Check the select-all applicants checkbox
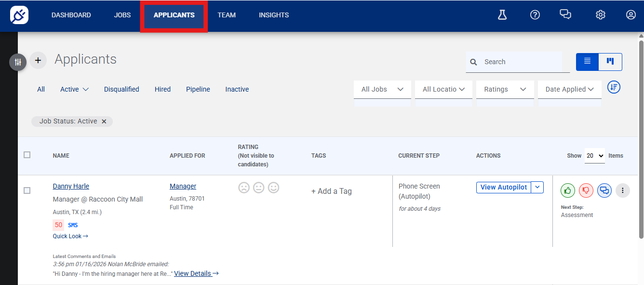The image size is (644, 285). click(27, 155)
